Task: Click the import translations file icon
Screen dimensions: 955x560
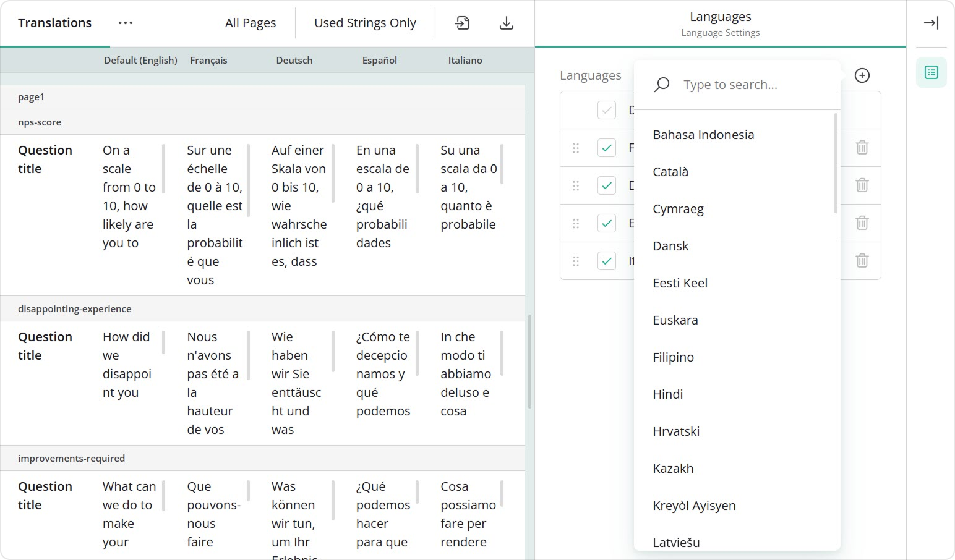Action: click(462, 22)
